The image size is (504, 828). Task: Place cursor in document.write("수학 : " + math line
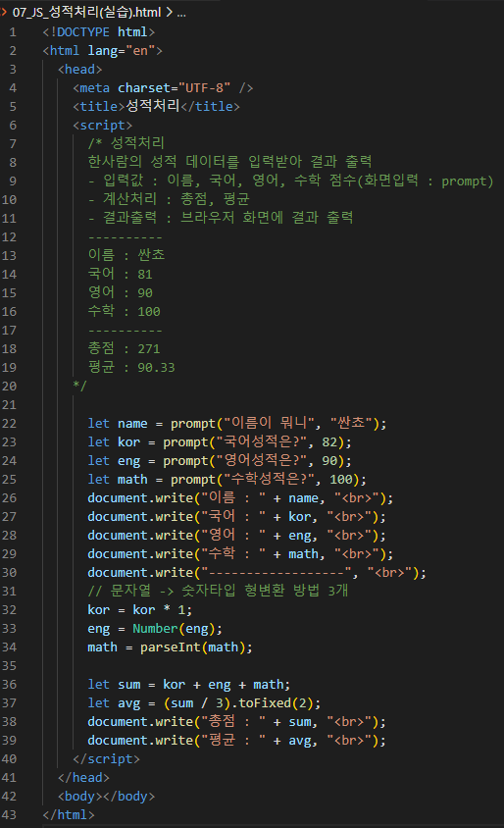click(240, 553)
